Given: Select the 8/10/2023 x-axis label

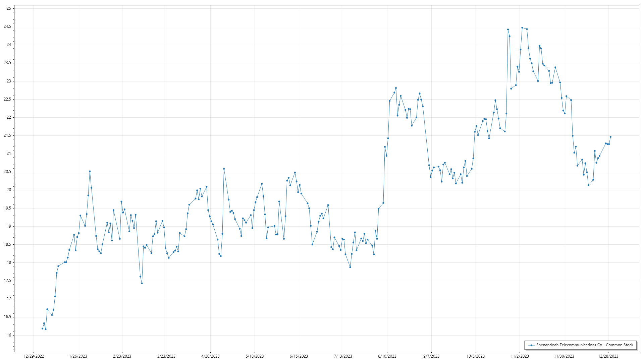Looking at the screenshot, I should [387, 356].
